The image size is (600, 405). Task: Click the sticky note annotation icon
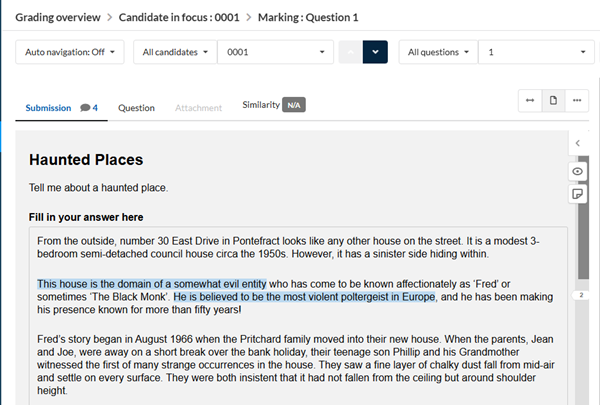(x=578, y=194)
